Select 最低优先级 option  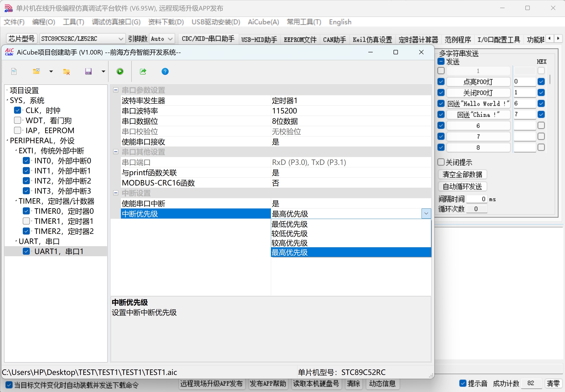pyautogui.click(x=351, y=224)
